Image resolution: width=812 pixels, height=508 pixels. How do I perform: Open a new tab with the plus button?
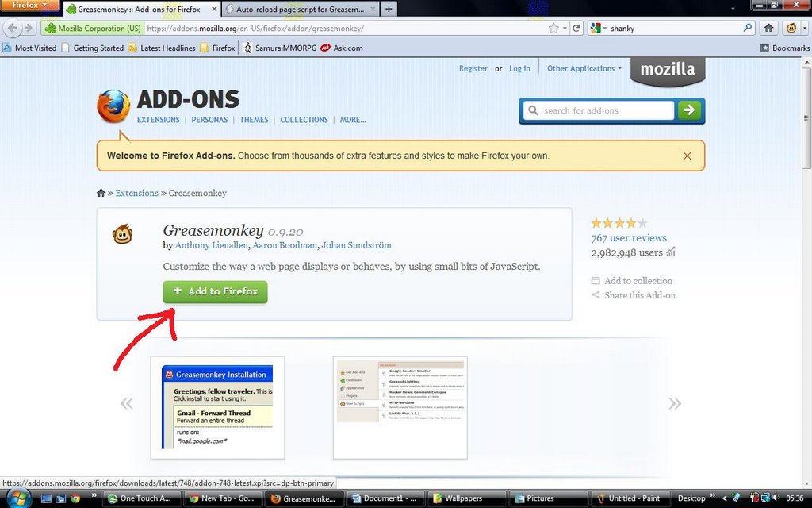point(389,9)
